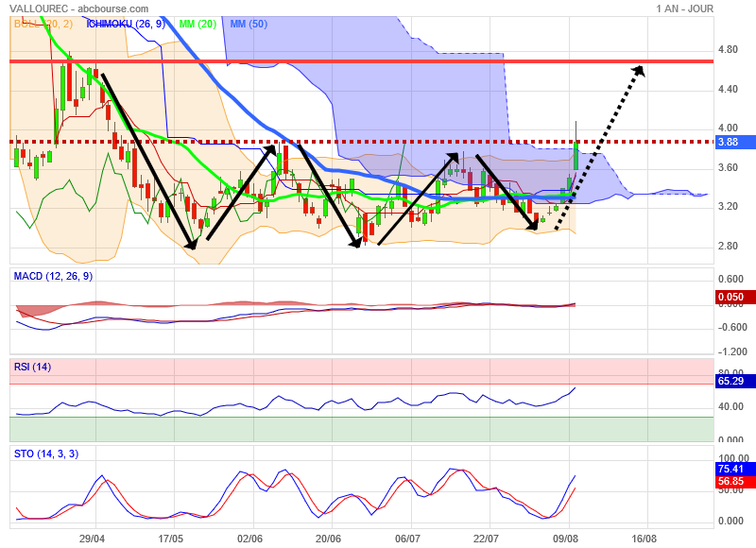Click the red 56.85 stochastic value tag
The image size is (756, 548).
(x=734, y=481)
